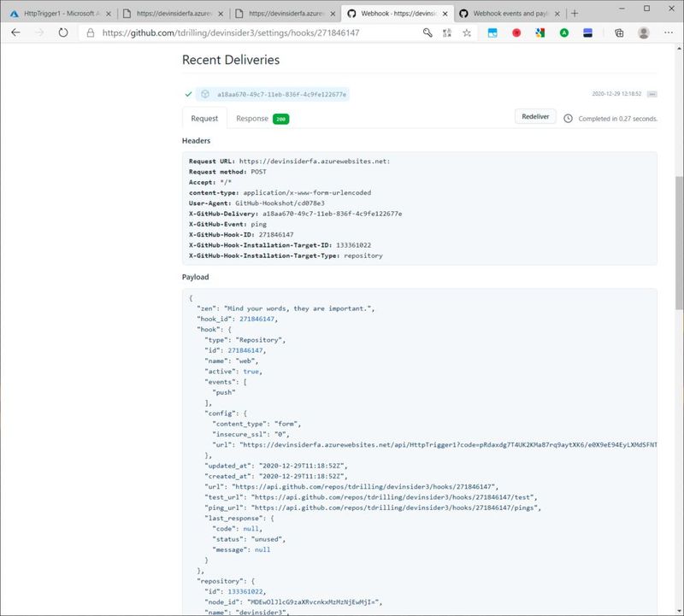This screenshot has height=616, width=684.
Task: Click the Request URL header line
Action: point(289,161)
